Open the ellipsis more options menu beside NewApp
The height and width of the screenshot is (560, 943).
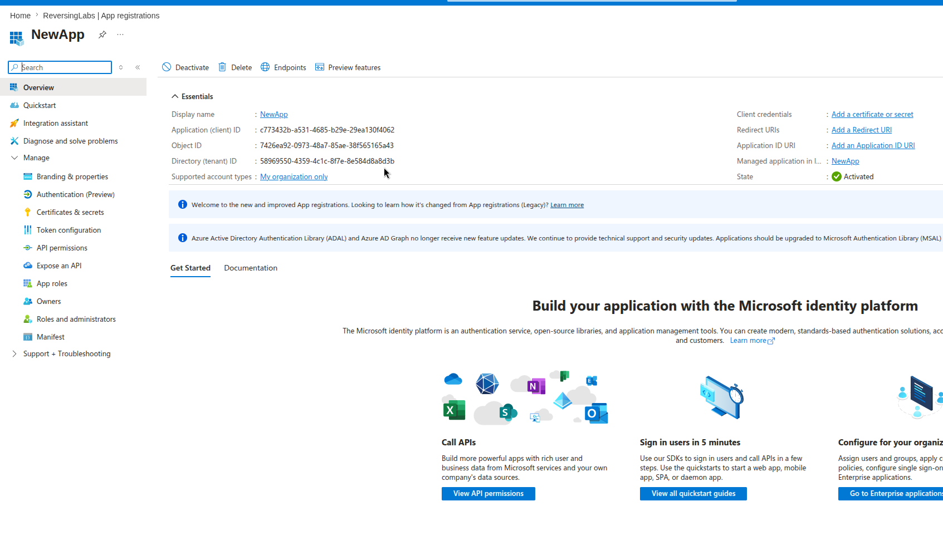pyautogui.click(x=120, y=35)
